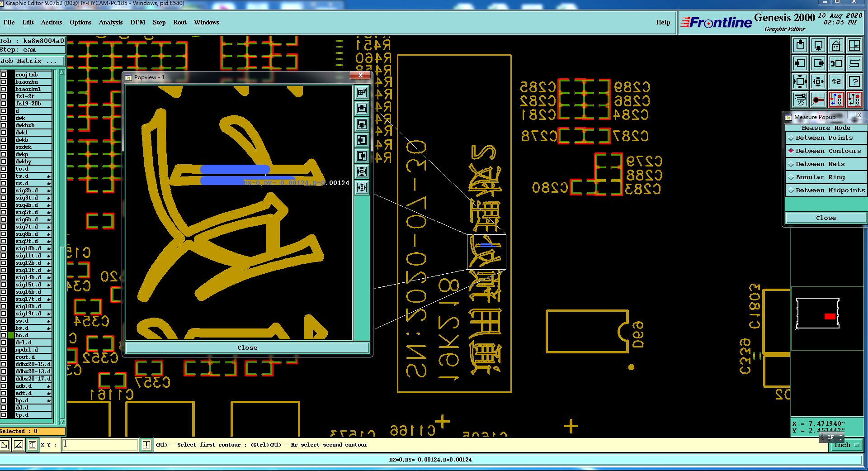868x471 pixels.
Task: Open the Windows menu
Action: [x=206, y=22]
